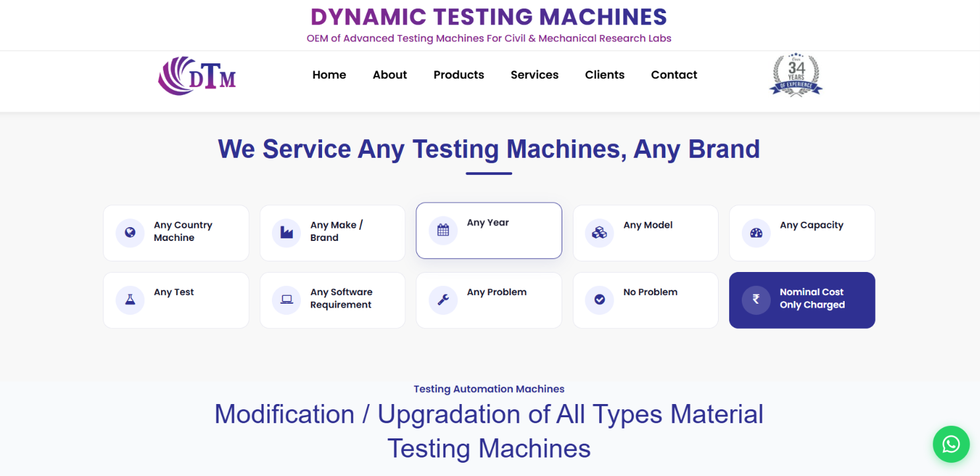Click the laptop icon for Any Software Requirement
This screenshot has width=980, height=476.
[x=286, y=300]
